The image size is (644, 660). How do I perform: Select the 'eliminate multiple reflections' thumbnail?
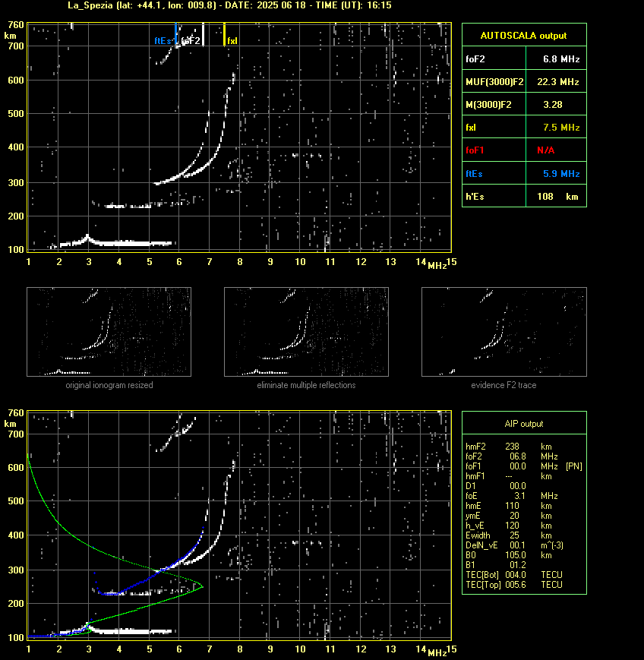(306, 332)
